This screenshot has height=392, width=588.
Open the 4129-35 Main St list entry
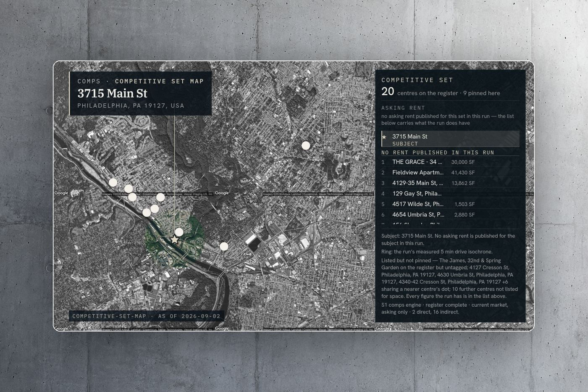tap(450, 183)
